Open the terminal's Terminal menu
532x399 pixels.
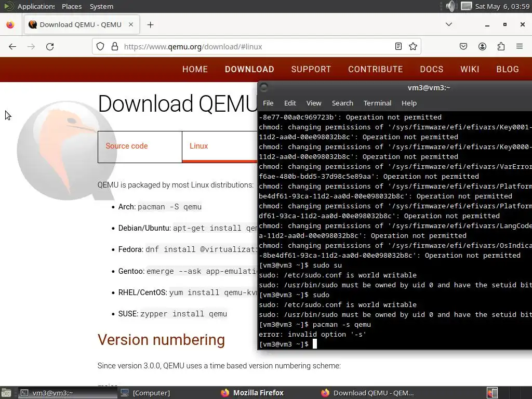[x=377, y=103]
